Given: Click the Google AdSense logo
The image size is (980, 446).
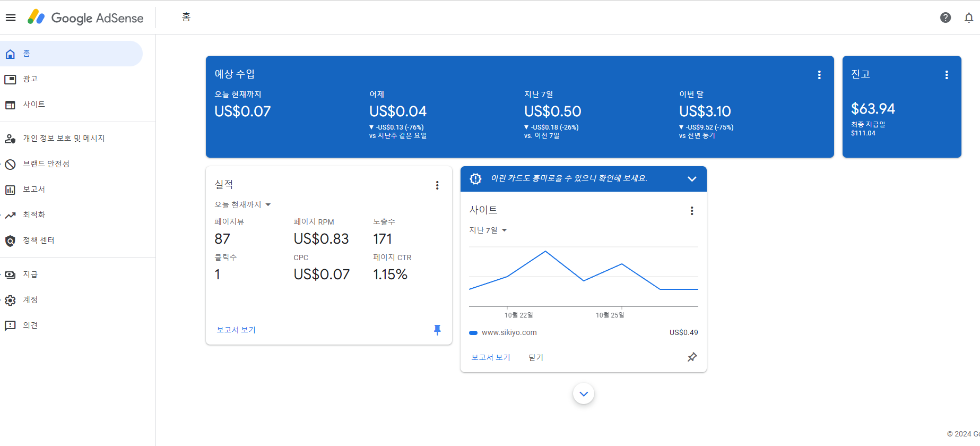Looking at the screenshot, I should coord(85,18).
